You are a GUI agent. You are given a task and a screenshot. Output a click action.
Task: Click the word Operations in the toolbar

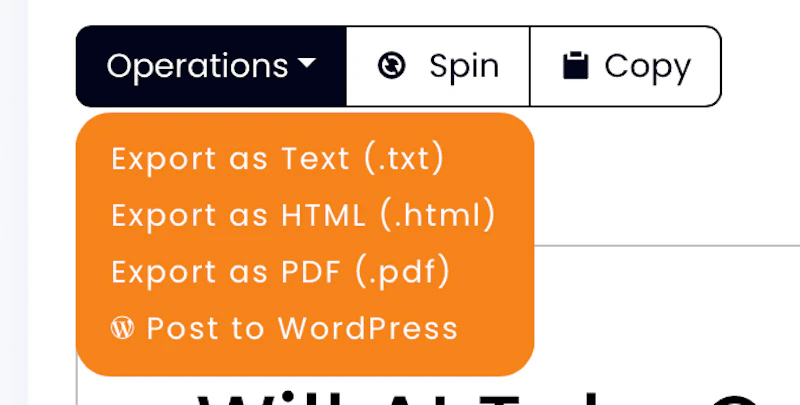pyautogui.click(x=197, y=66)
